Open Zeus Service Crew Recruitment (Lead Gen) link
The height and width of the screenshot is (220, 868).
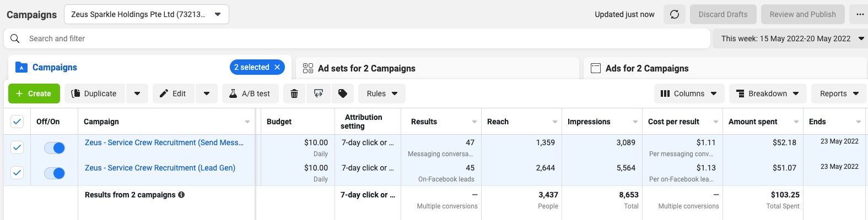pos(160,168)
